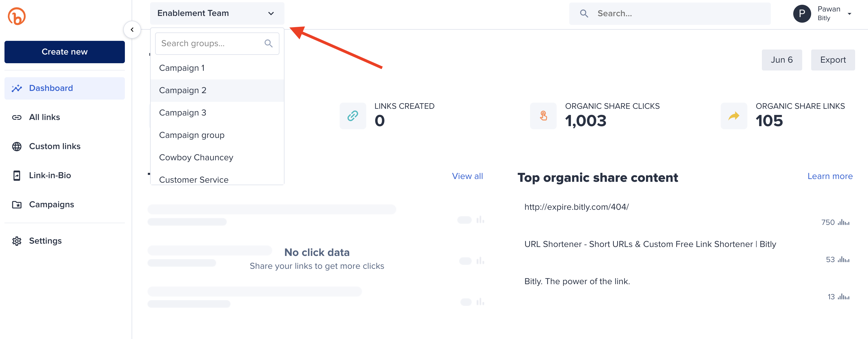Click the 1,003 organic share clicks value
This screenshot has height=339, width=868.
(x=586, y=121)
